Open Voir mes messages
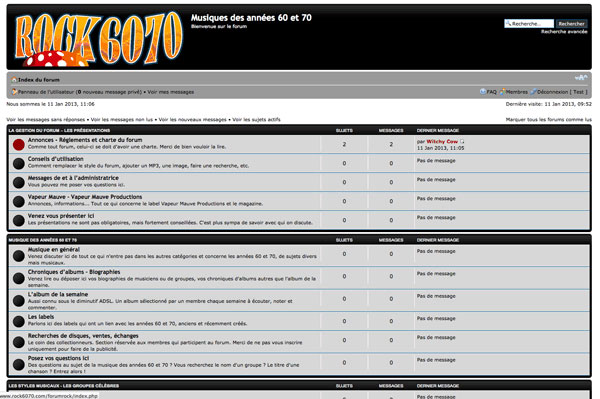 click(171, 92)
